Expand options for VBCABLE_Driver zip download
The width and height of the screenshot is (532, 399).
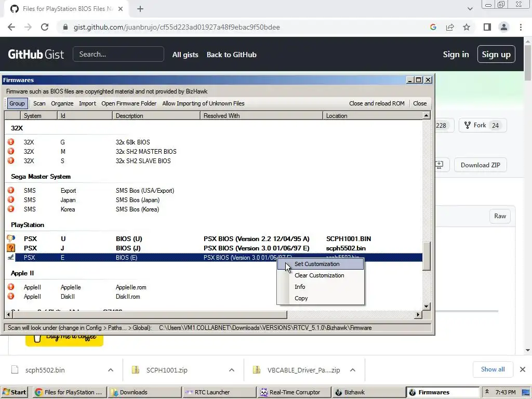pyautogui.click(x=353, y=370)
